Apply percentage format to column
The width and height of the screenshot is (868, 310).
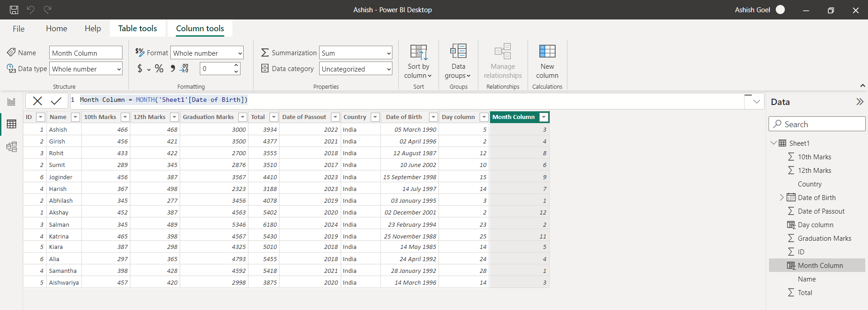[x=159, y=69]
